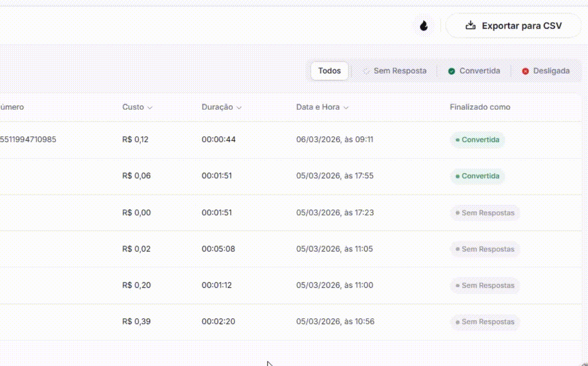Sort by Custo column chevron
The height and width of the screenshot is (366, 588).
[x=150, y=108]
